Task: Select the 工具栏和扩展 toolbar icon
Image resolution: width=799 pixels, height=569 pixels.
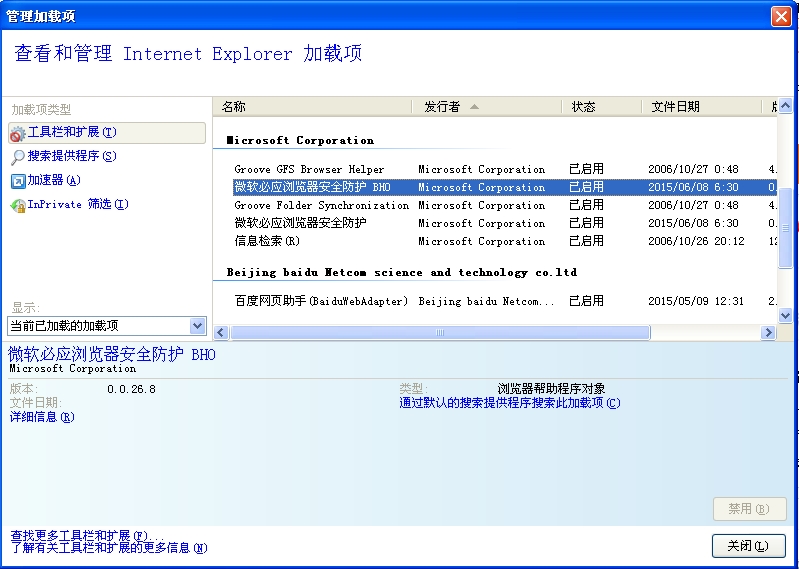Action: 17,133
